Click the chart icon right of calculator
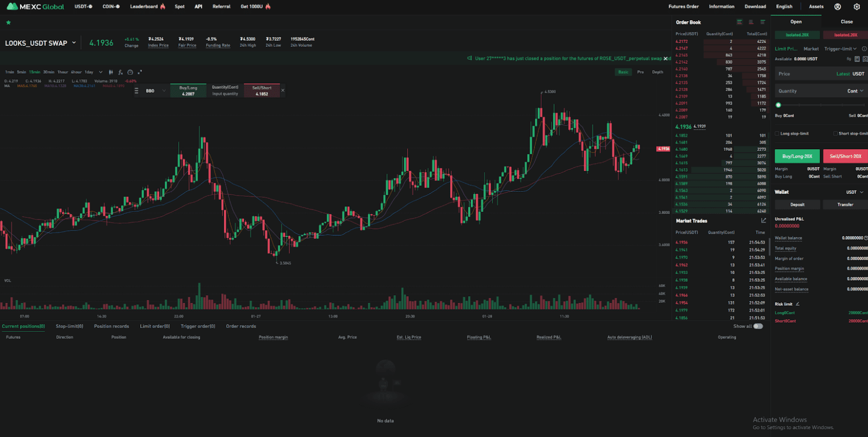 (x=865, y=59)
